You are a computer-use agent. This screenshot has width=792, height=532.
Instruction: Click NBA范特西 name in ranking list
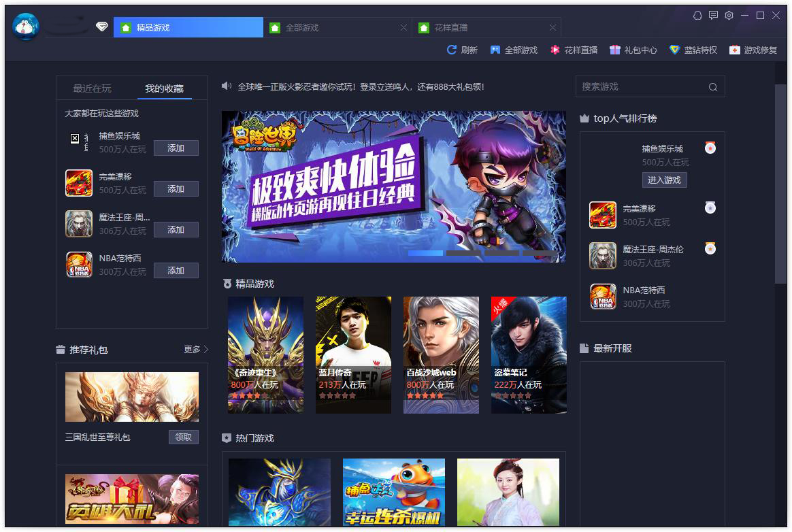(644, 290)
